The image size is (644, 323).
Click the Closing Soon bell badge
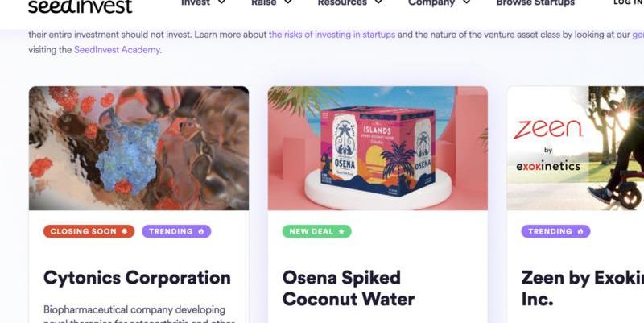[x=89, y=231]
